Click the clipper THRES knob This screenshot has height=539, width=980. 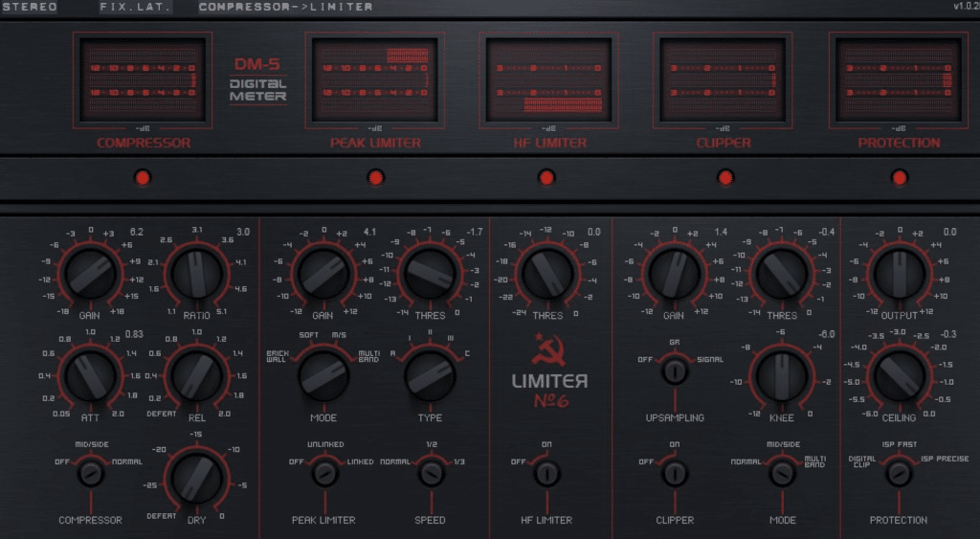(781, 274)
